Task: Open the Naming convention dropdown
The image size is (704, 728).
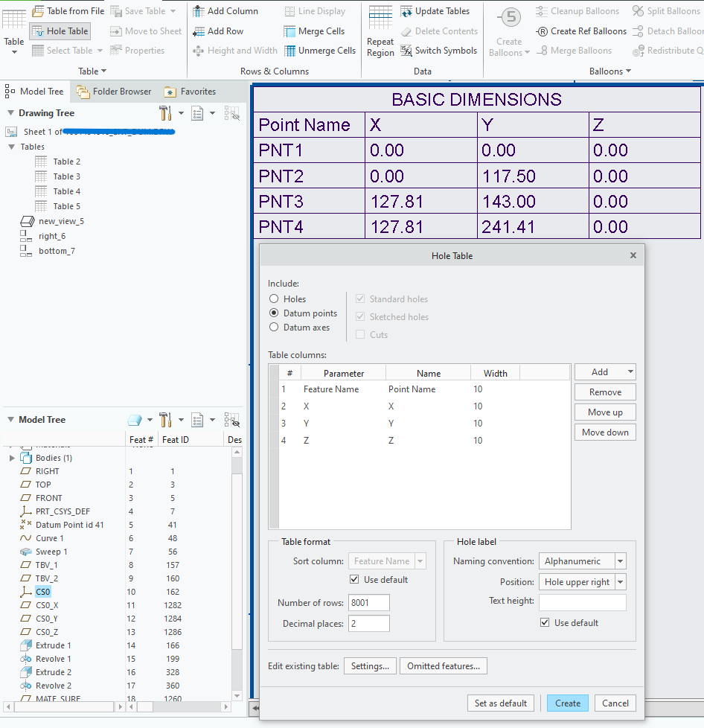Action: tap(620, 561)
